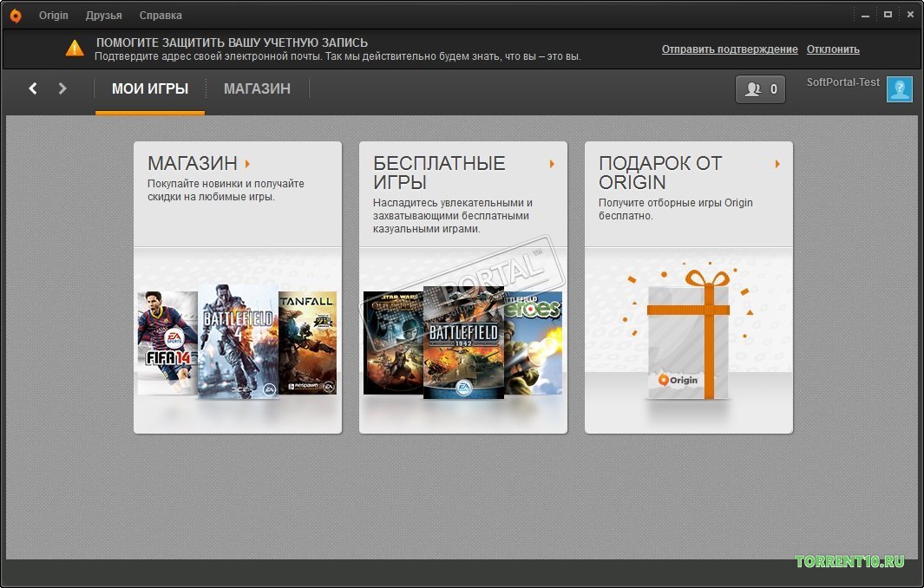Switch to the Мои игры tab
The width and height of the screenshot is (924, 588).
pos(150,89)
